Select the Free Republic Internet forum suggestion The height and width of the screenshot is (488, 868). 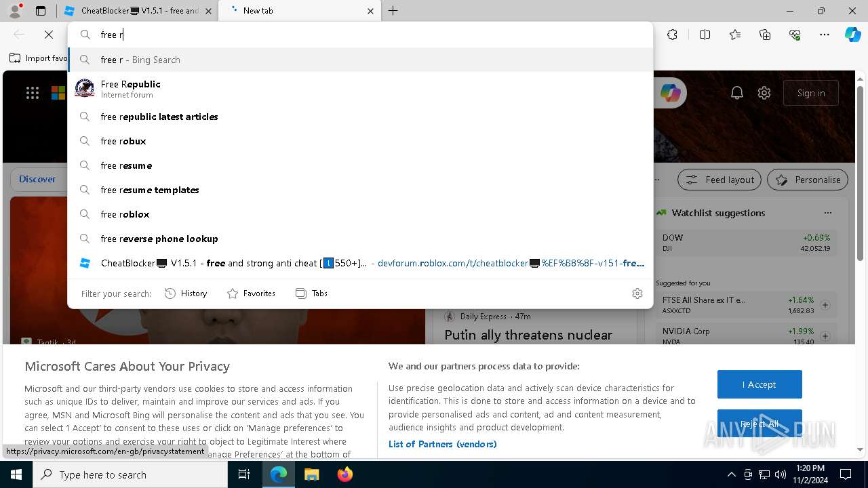360,89
